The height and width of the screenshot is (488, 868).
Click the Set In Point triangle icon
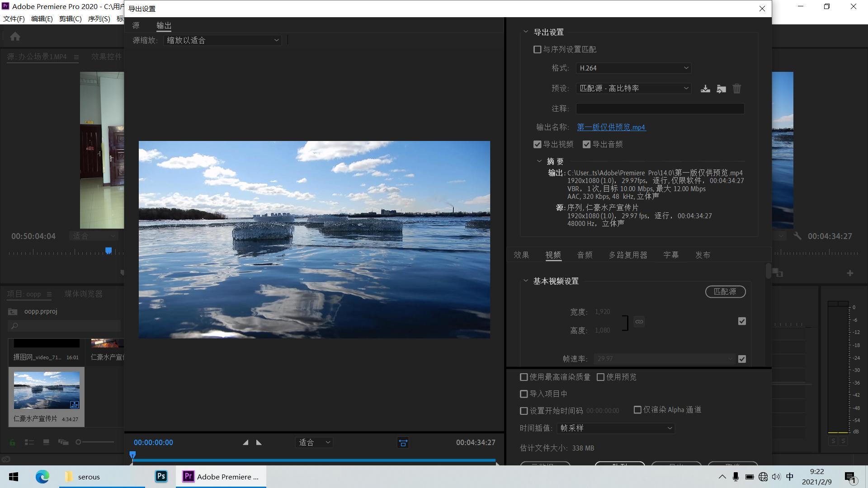[245, 442]
